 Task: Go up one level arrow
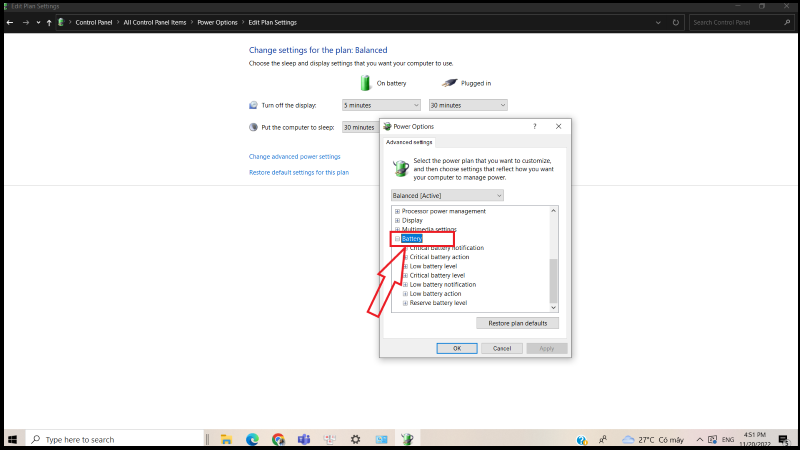(x=49, y=22)
